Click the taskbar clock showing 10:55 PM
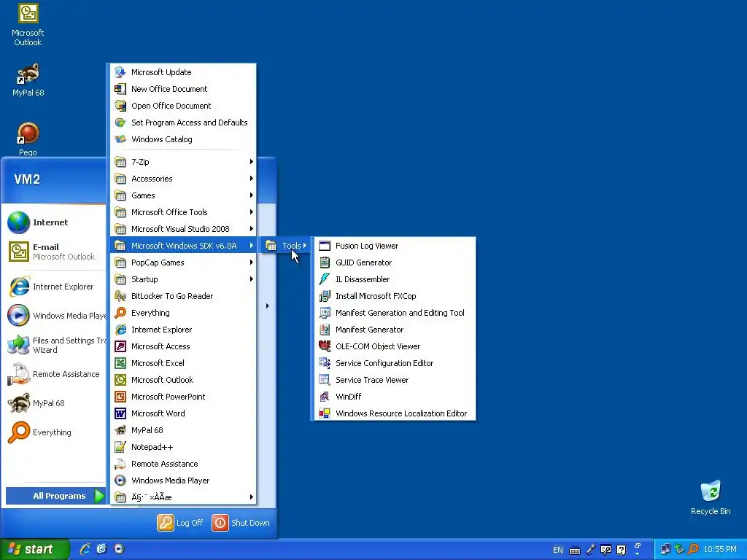The image size is (747, 560). point(720,550)
